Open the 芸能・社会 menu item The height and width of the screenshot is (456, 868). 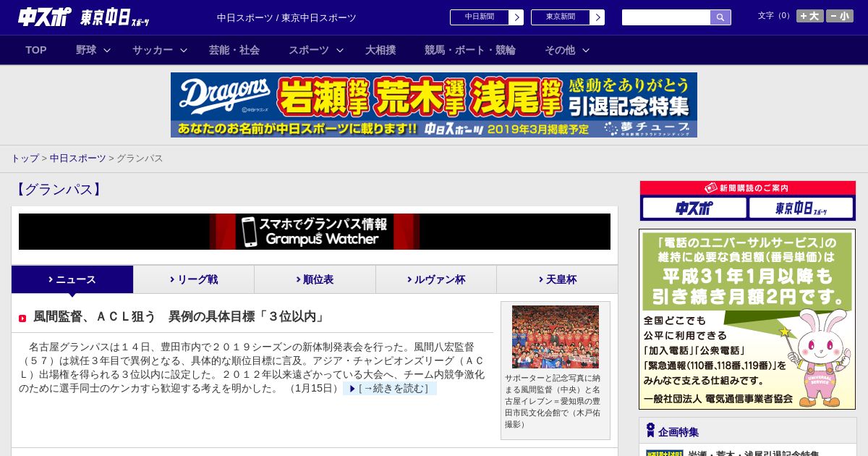[x=234, y=50]
